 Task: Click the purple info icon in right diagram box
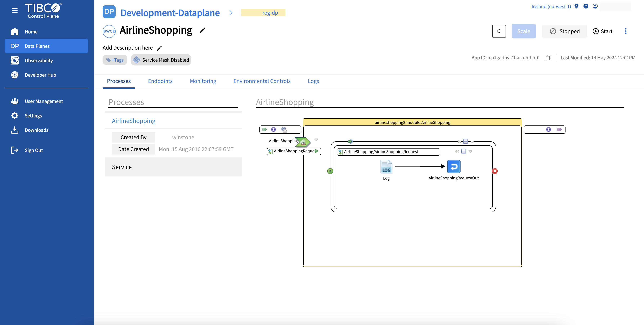(x=549, y=129)
